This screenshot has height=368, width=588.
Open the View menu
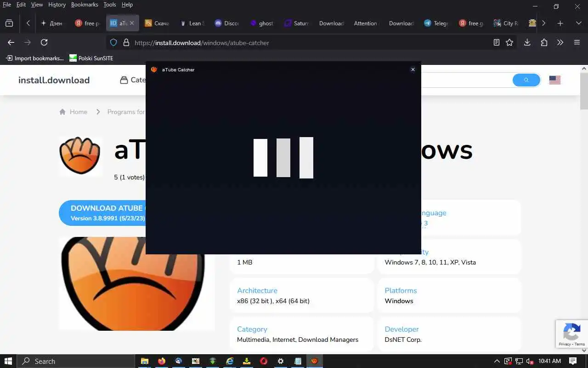point(37,5)
